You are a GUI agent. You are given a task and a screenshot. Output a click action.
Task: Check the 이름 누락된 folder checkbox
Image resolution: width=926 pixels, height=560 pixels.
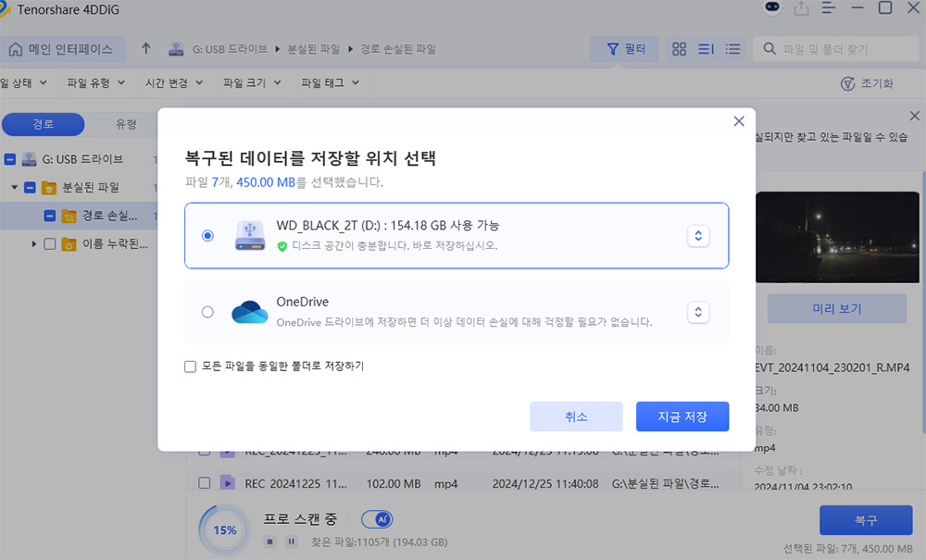tap(50, 243)
